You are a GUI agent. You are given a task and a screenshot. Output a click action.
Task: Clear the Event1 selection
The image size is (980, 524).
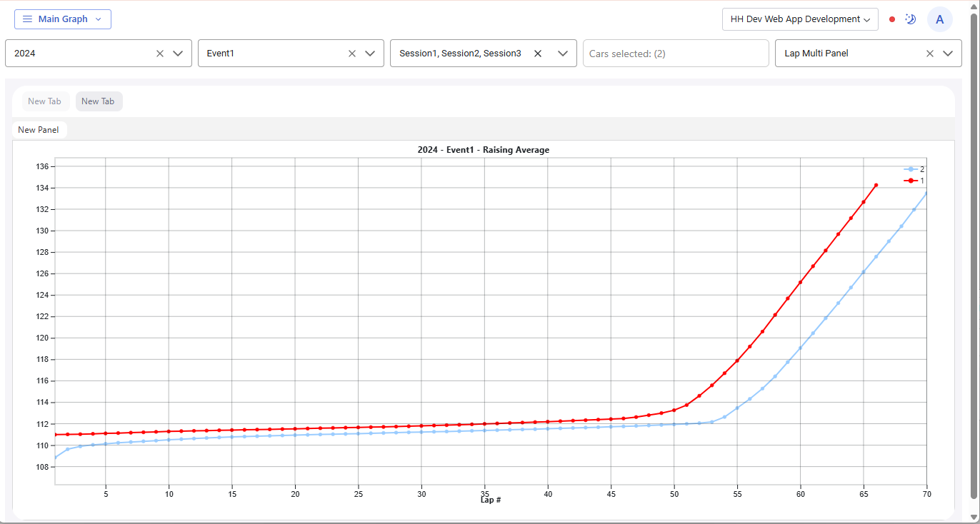(x=352, y=54)
